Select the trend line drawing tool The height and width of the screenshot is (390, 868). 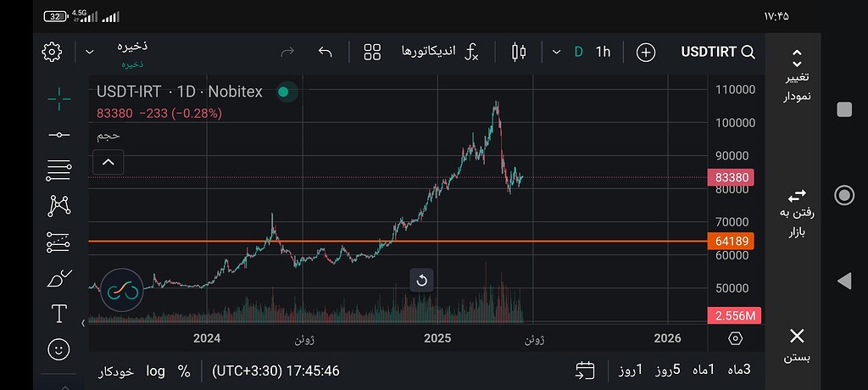point(58,135)
